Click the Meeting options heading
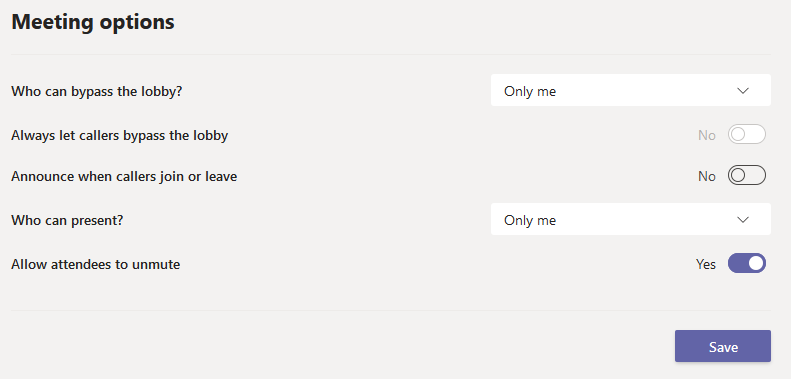 click(x=93, y=22)
